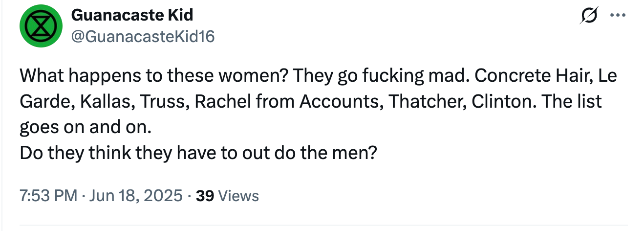Open the Views analytics label
Viewport: 644px width, 231px height.
[x=238, y=196]
